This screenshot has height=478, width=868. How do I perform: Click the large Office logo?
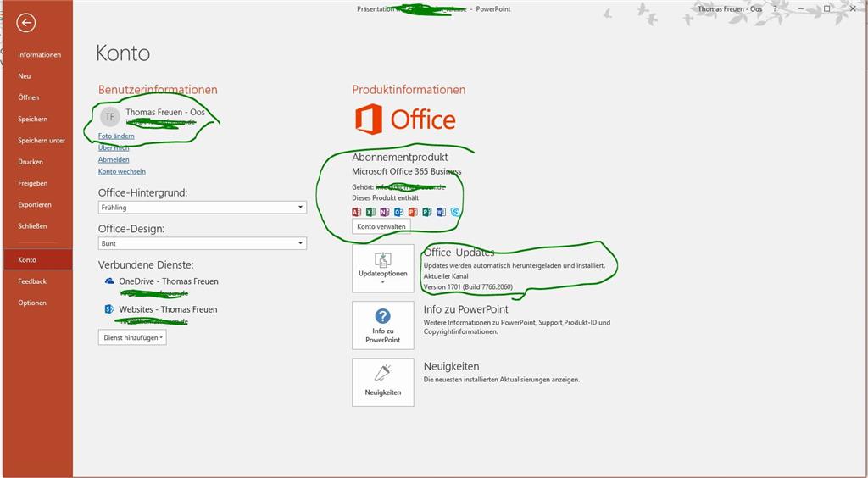[x=406, y=119]
